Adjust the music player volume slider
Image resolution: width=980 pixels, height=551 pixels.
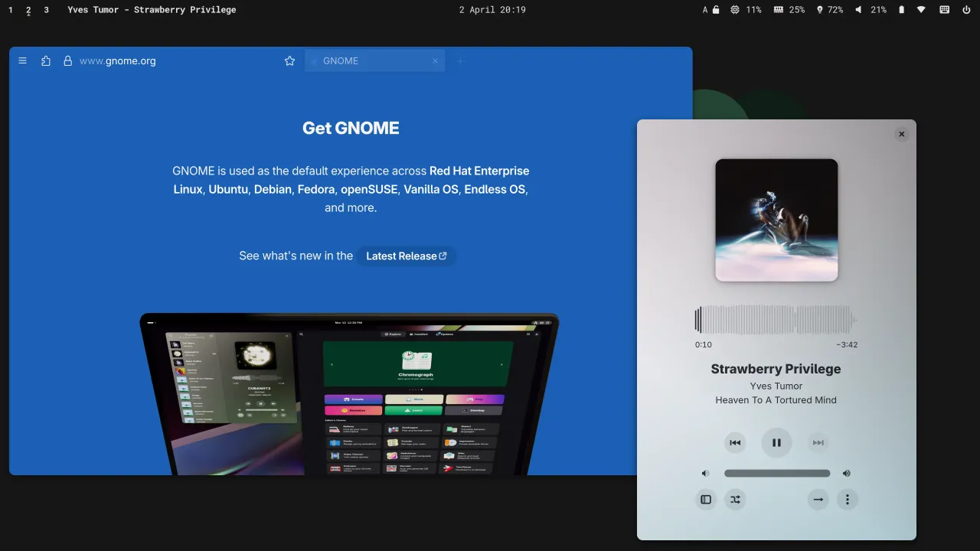(x=777, y=474)
